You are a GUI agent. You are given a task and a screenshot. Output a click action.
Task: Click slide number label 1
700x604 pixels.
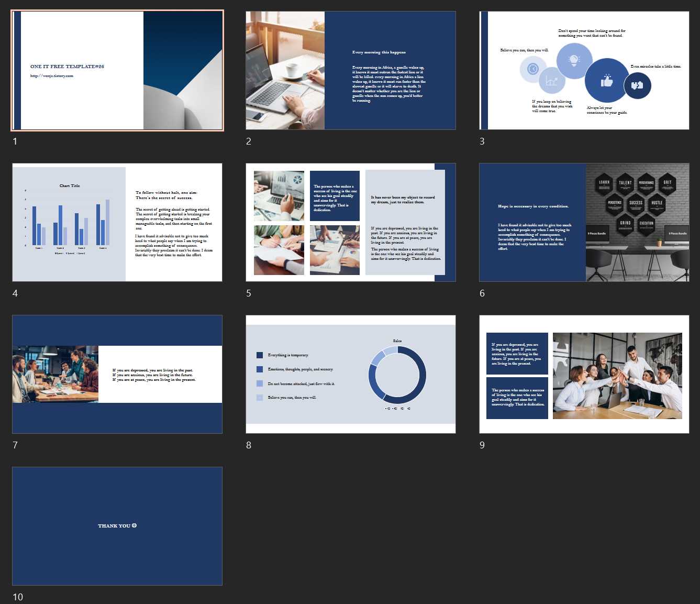15,141
